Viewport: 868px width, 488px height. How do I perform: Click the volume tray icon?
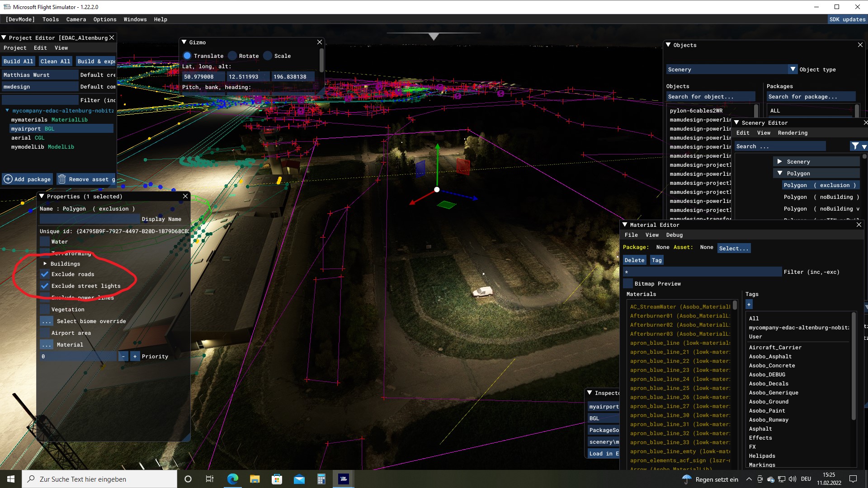(x=793, y=479)
